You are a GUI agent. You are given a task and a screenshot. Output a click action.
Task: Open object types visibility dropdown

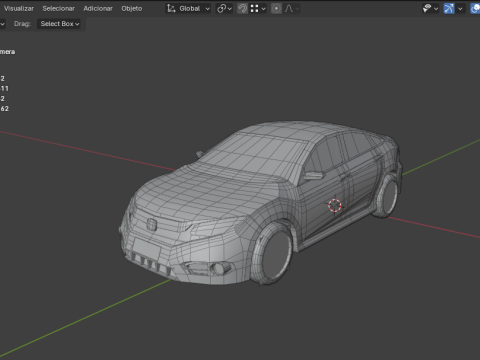(x=430, y=9)
